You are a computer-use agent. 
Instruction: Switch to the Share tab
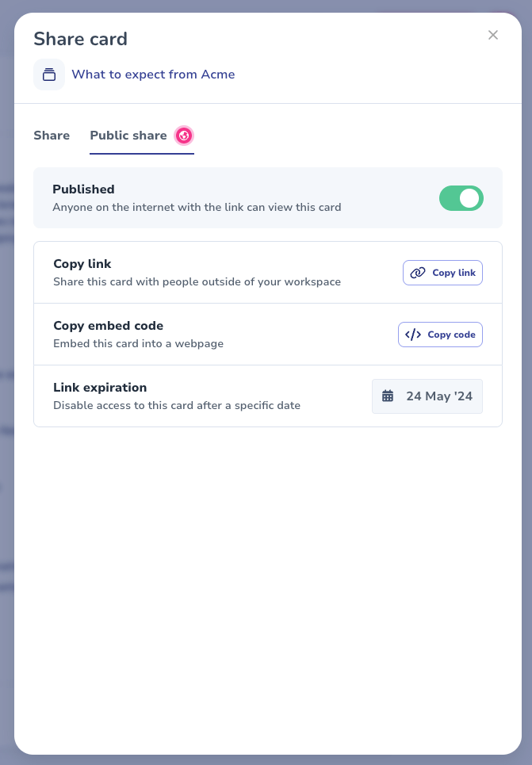click(x=52, y=136)
